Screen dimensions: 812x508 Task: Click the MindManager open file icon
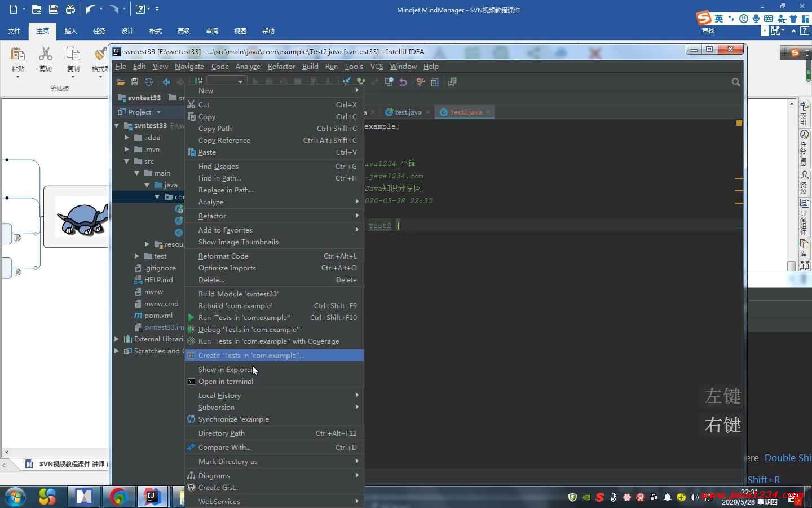pyautogui.click(x=37, y=9)
